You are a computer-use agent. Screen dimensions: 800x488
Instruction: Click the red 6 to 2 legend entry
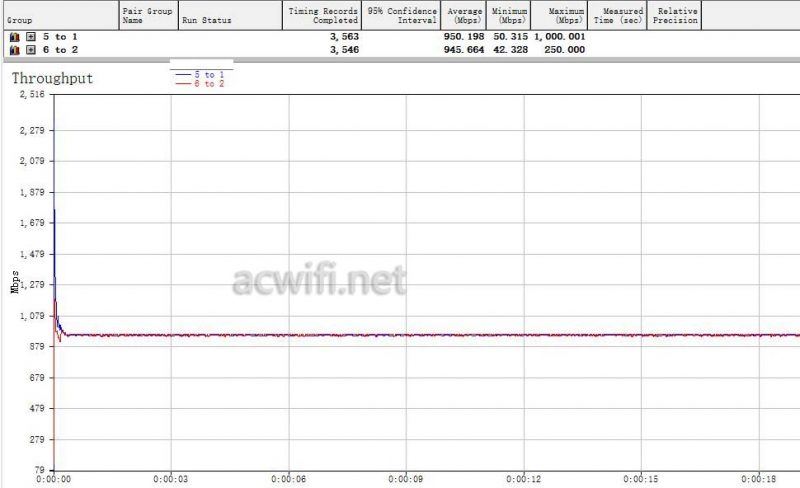200,84
